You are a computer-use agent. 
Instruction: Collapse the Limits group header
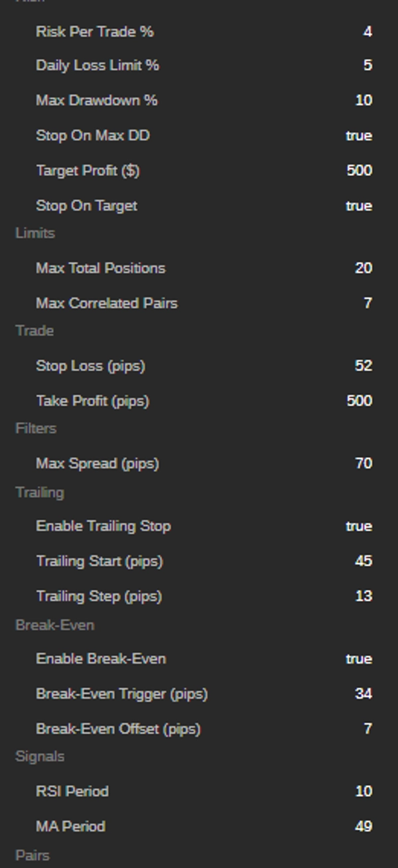click(35, 233)
